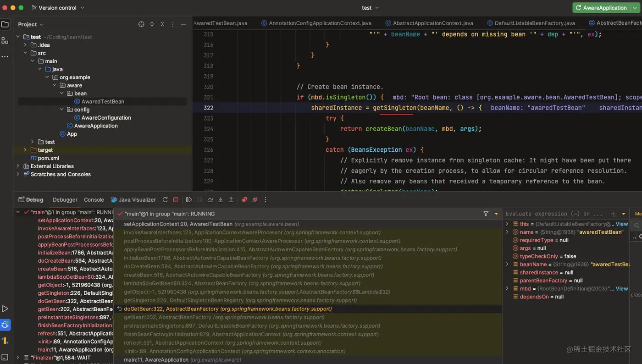Select the main:11, AwareApplication frame
This screenshot has width=642, height=364.
308,360
